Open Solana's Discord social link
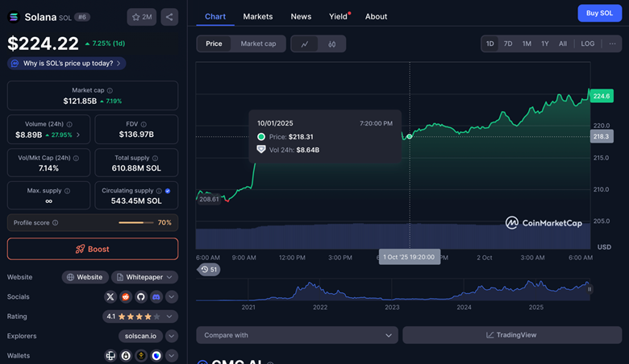Screen dimensions: 629x364 (x=156, y=296)
